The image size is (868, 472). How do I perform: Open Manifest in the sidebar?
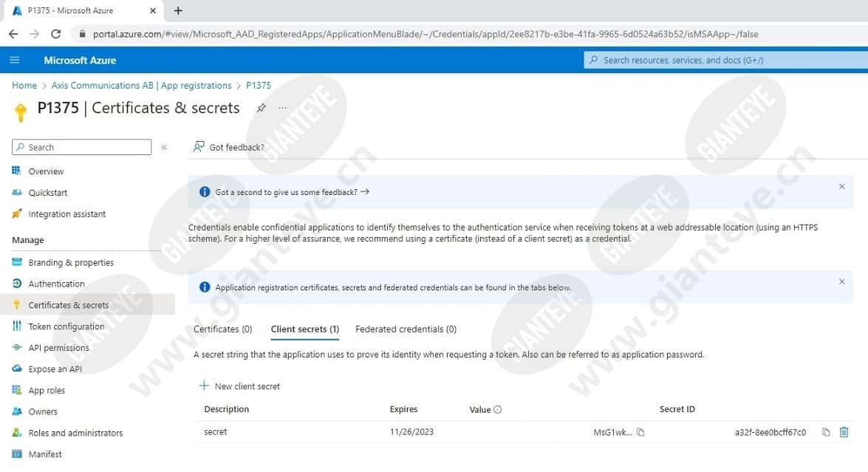(x=45, y=454)
